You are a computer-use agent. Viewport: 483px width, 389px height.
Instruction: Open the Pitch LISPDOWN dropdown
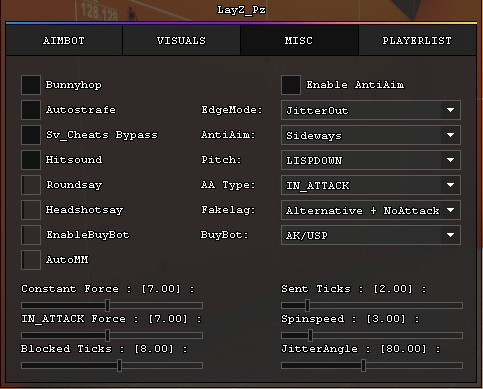[371, 160]
